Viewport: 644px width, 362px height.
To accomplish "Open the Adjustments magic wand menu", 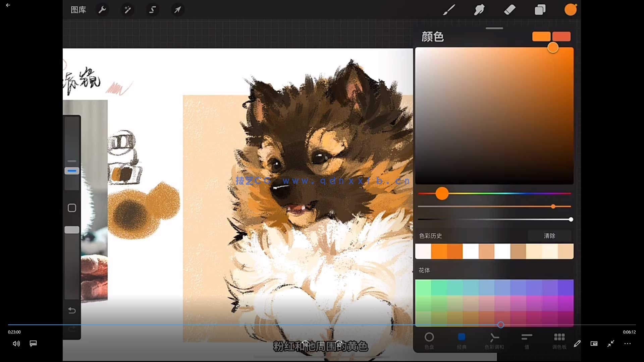I will click(127, 10).
